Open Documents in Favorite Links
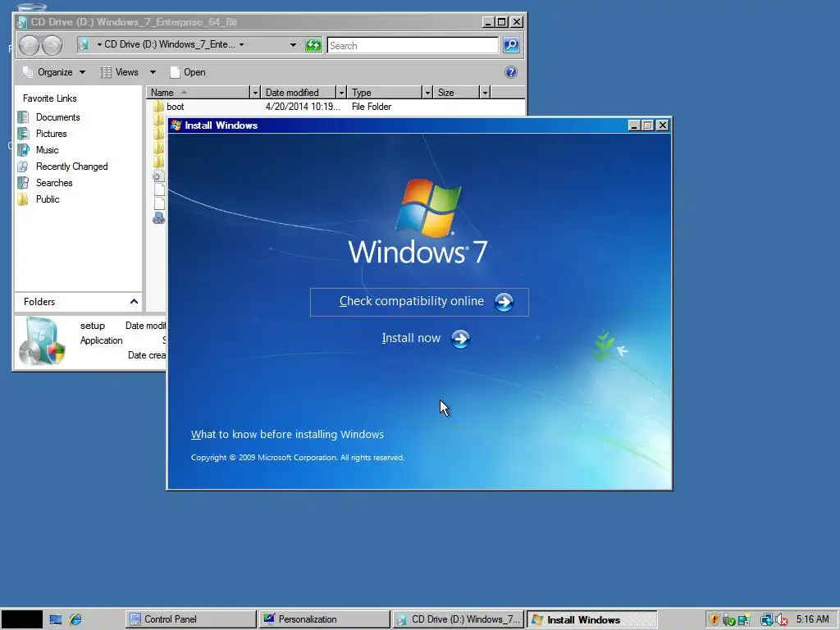The image size is (840, 630). coord(58,117)
